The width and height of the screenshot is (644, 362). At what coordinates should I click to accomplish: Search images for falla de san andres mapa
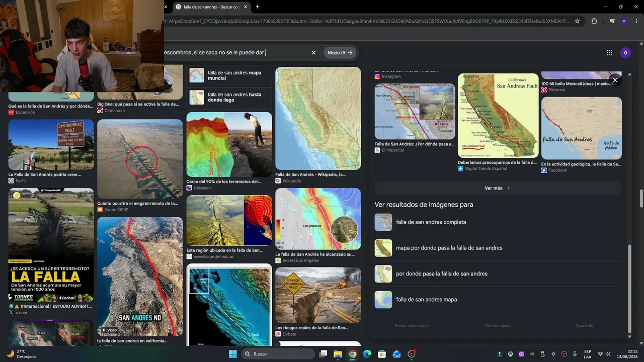[498, 300]
